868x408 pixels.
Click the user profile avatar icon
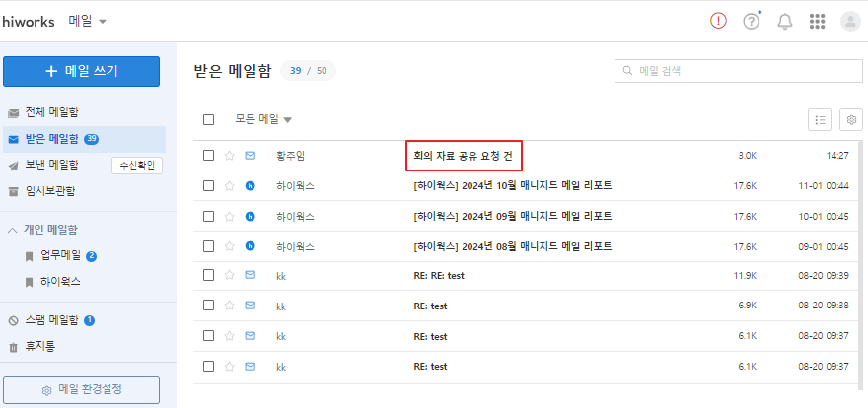[x=849, y=21]
